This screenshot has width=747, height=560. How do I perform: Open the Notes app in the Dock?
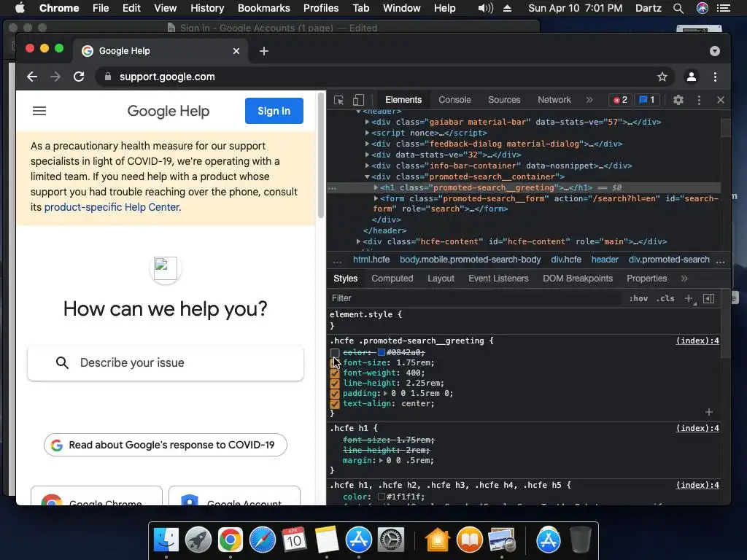(326, 540)
